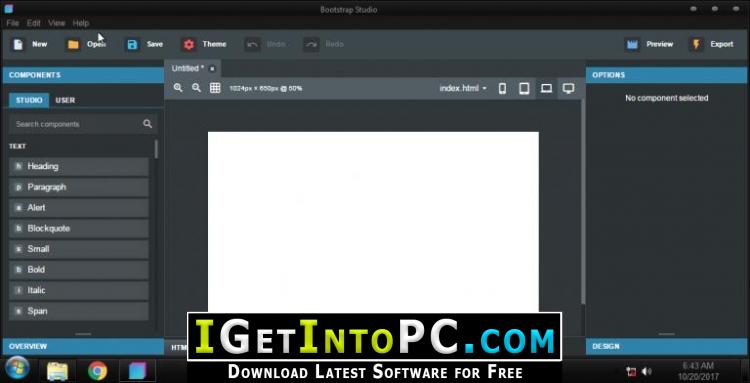
Task: Click the Search components field
Action: tap(83, 124)
